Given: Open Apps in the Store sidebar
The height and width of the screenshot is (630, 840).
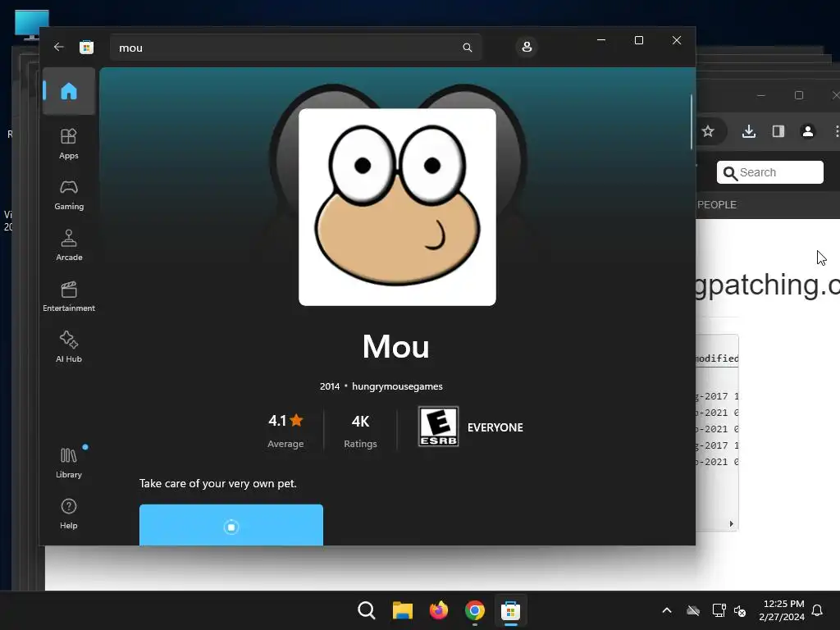Looking at the screenshot, I should [x=69, y=144].
